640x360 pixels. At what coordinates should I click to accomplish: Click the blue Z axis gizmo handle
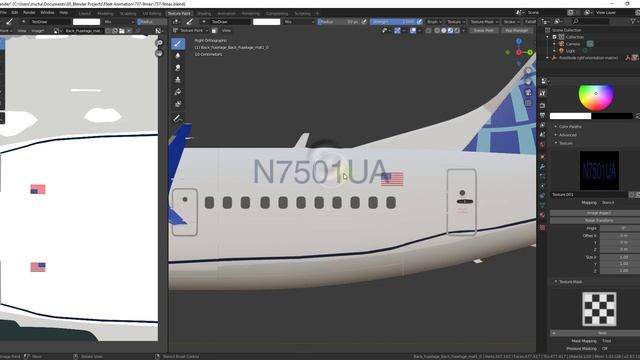pos(519,41)
